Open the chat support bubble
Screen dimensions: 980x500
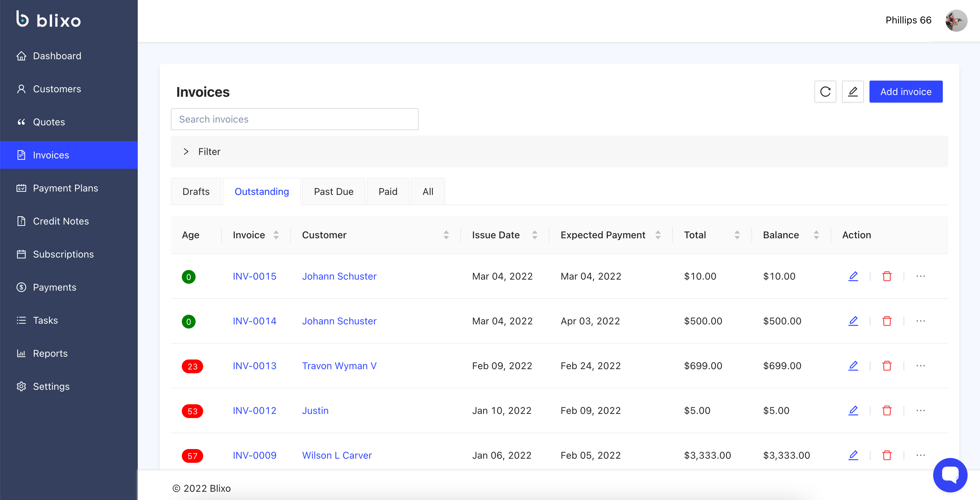[x=950, y=475]
